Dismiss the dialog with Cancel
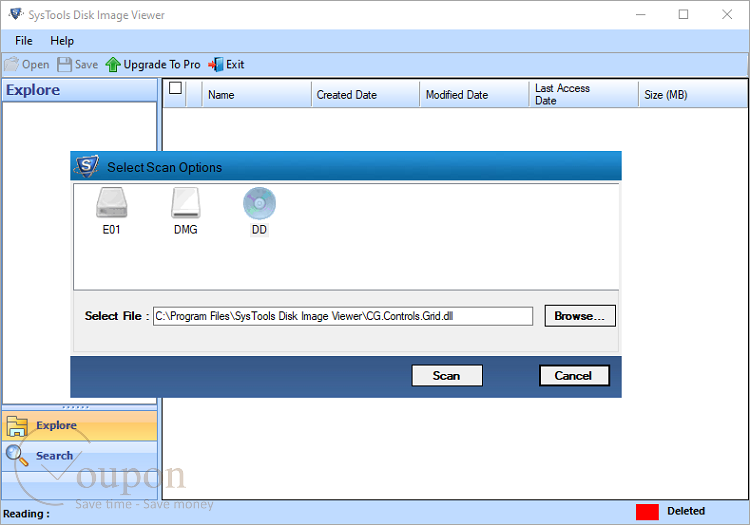The image size is (750, 525). (574, 376)
